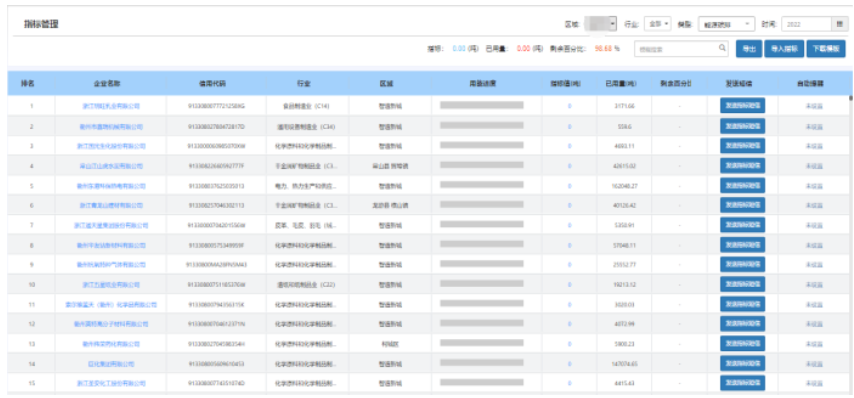Open the 区域 region dropdown
Viewport: 854px width, 398px height.
pos(600,24)
